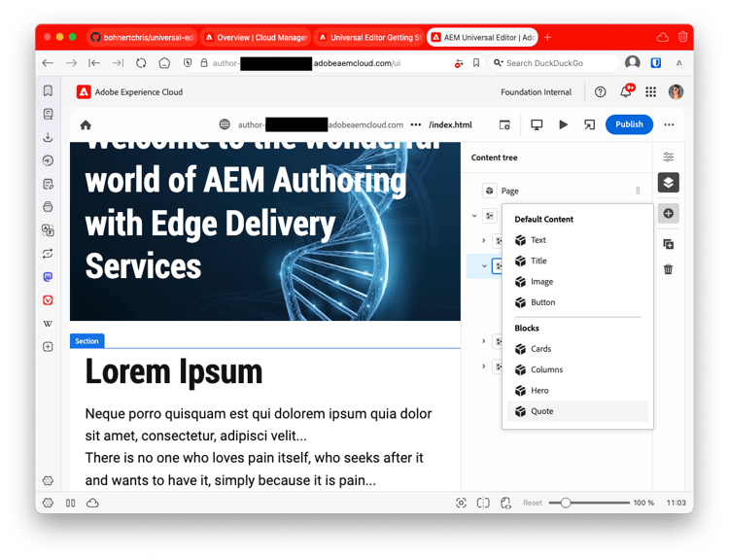The height and width of the screenshot is (560, 729).
Task: Collapse the first section under Page
Action: 474,216
